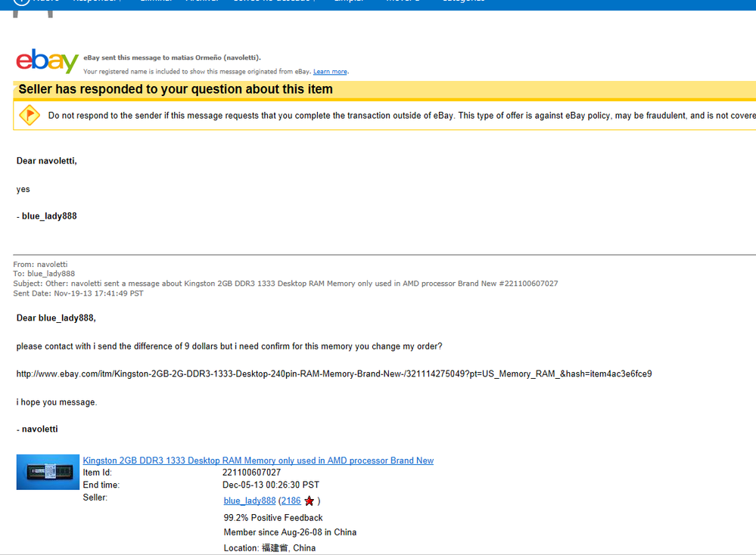Click the 'Member since Aug-26-08' text
Screen dimensions: 756x555
click(x=291, y=532)
